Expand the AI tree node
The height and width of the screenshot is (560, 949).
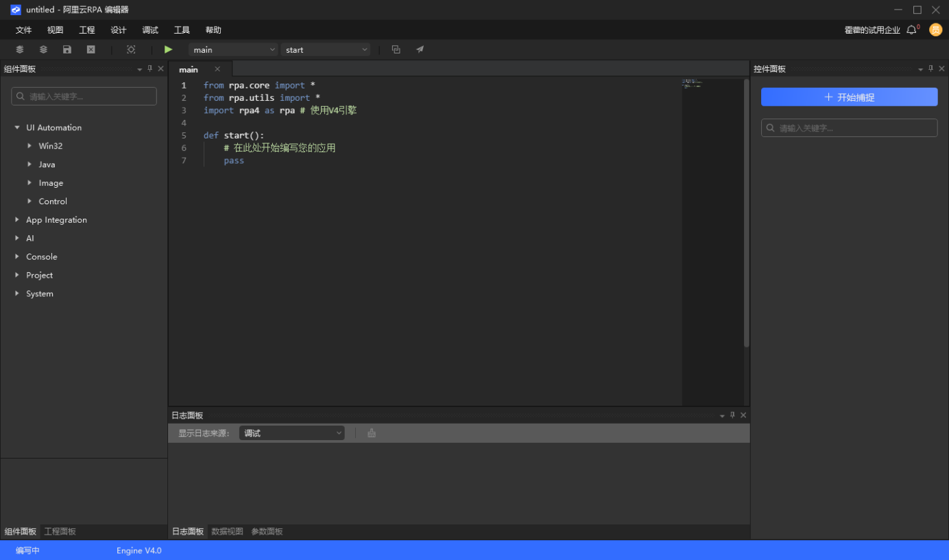[x=17, y=239]
